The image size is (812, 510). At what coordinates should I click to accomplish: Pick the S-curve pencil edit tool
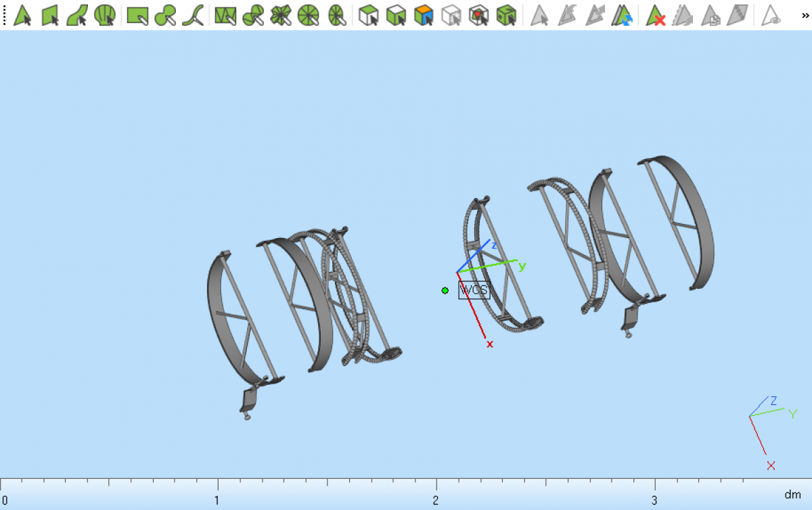[193, 15]
